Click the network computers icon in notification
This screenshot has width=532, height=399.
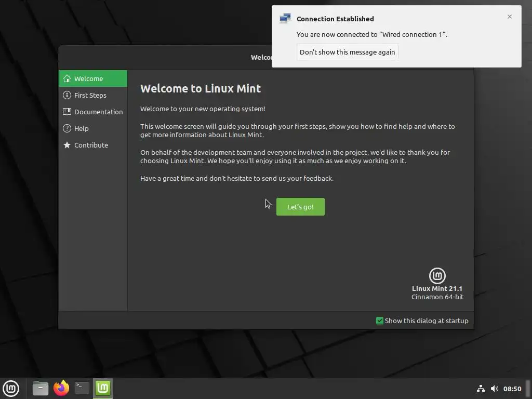pyautogui.click(x=285, y=18)
